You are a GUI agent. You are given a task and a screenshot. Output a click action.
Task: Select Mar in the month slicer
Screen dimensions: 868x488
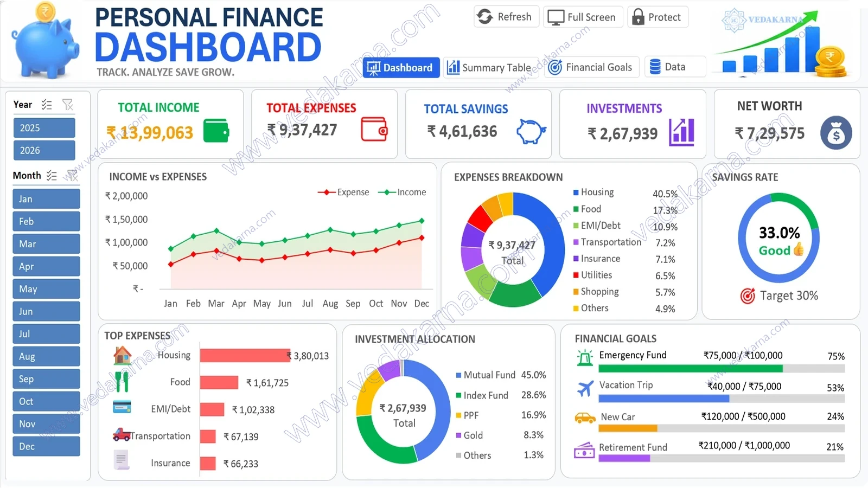click(x=46, y=244)
